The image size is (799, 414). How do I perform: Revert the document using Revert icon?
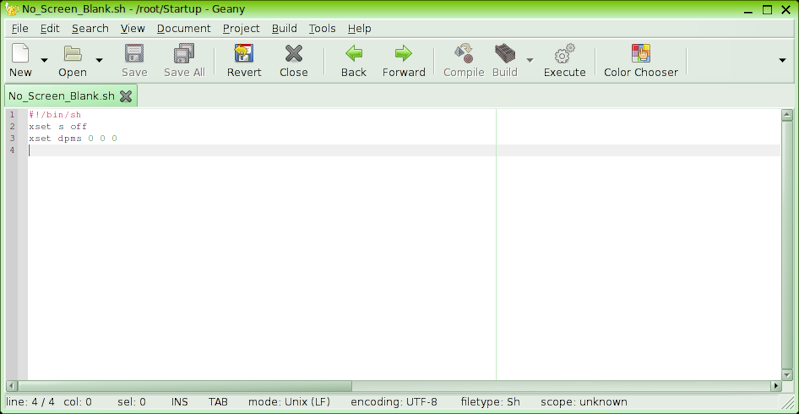pos(244,53)
